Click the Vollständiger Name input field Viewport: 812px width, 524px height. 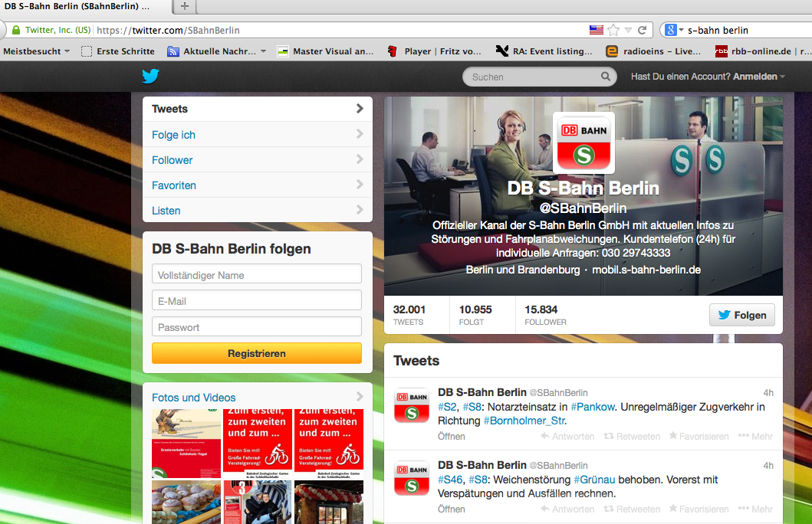pos(257,274)
